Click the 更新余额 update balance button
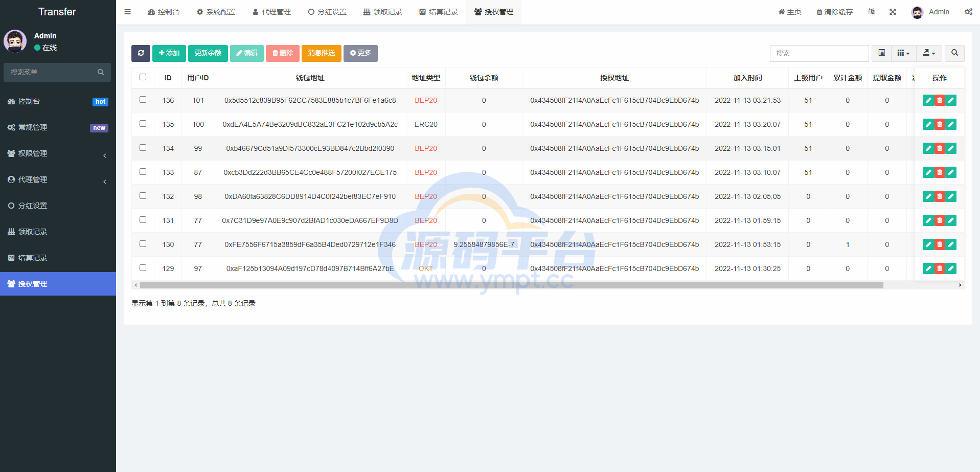This screenshot has height=472, width=980. (208, 53)
